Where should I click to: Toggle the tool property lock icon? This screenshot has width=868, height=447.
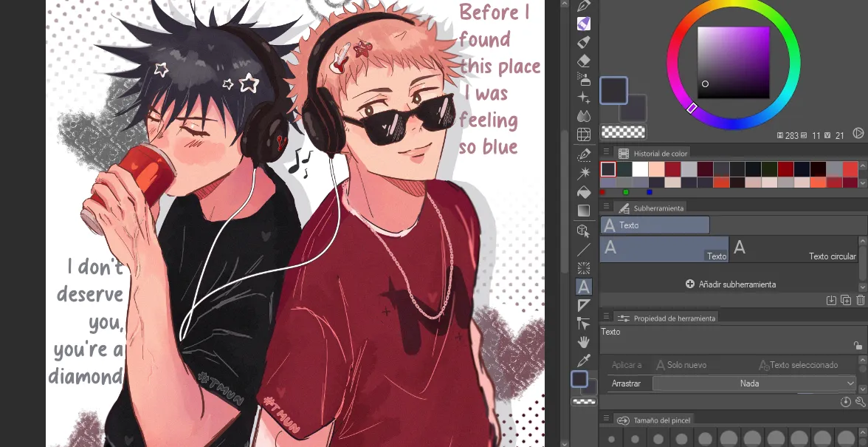point(858,346)
